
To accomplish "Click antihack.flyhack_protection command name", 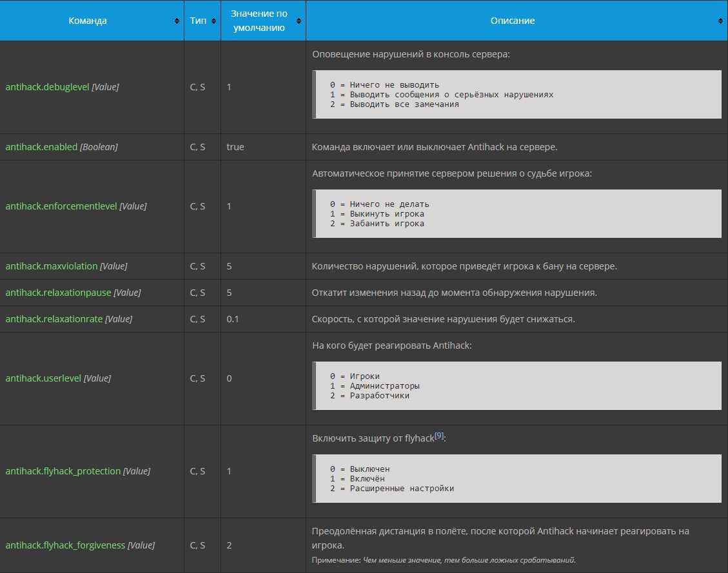I will (x=63, y=471).
